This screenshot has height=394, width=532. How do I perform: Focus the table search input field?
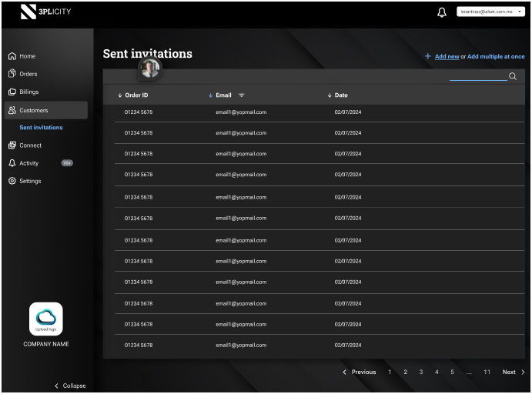tap(478, 76)
